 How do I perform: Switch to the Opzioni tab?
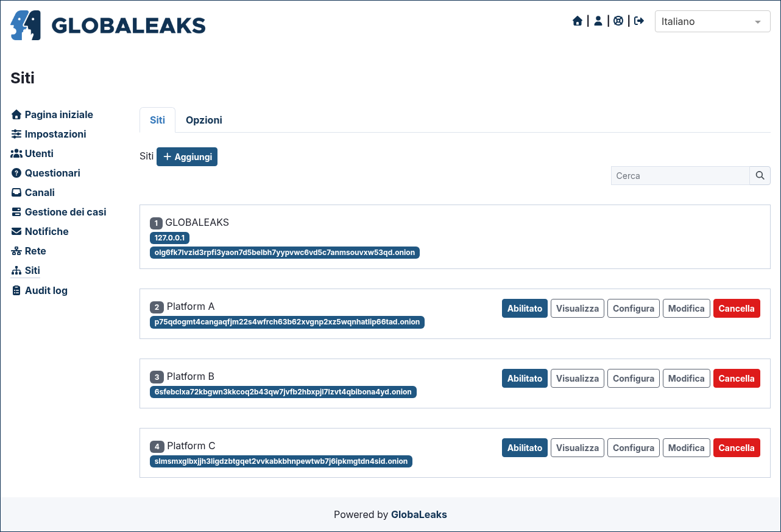point(204,120)
